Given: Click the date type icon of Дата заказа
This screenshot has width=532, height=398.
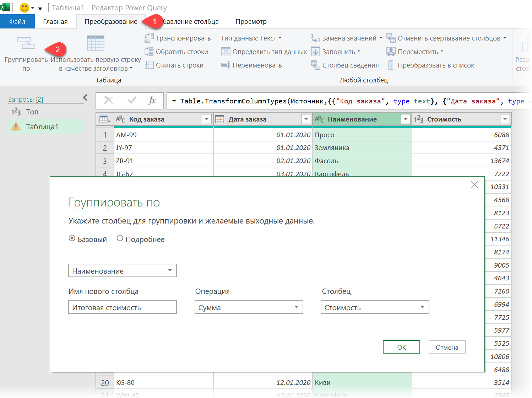Looking at the screenshot, I should 220,119.
